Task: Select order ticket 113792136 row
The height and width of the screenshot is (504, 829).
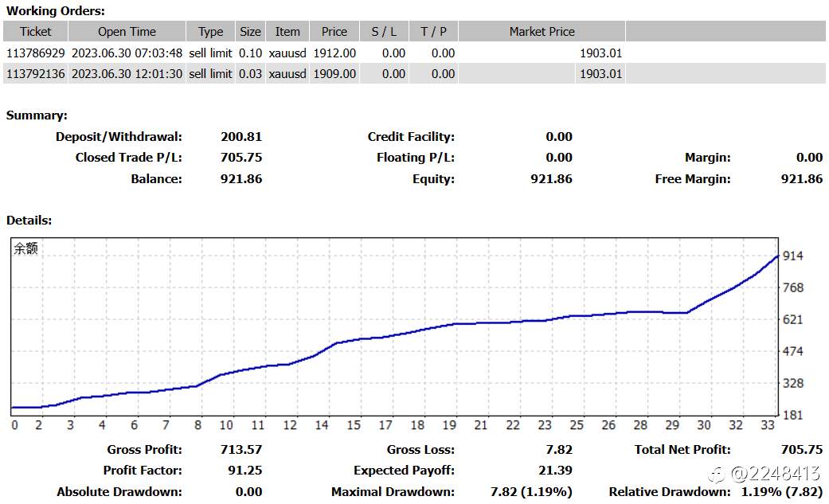Action: click(414, 73)
